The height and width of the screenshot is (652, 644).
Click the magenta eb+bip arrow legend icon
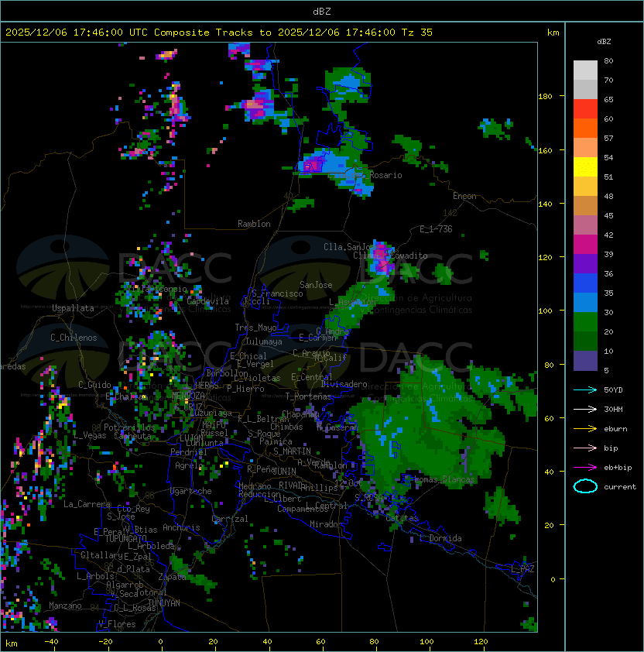pyautogui.click(x=585, y=468)
